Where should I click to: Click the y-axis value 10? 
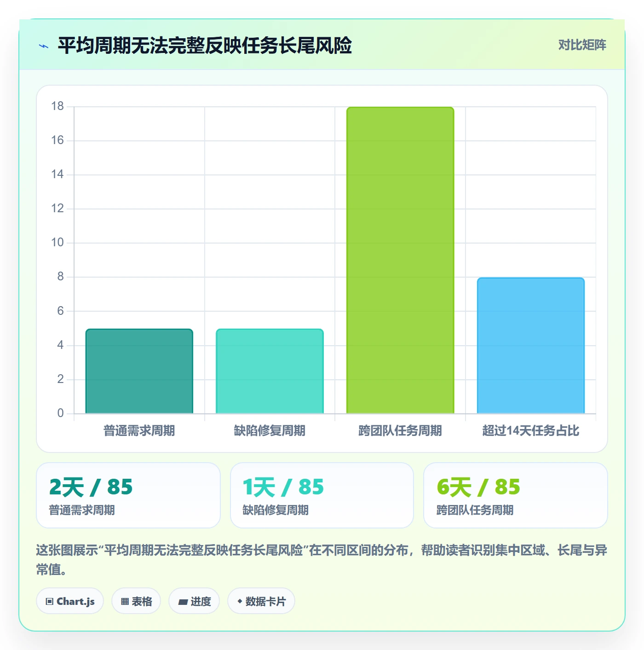pyautogui.click(x=57, y=243)
